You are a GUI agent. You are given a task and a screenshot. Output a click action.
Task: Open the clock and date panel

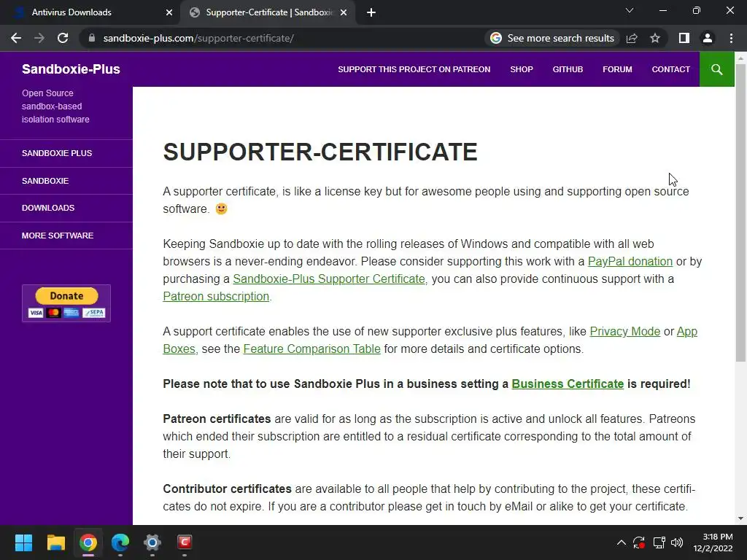[x=713, y=542]
